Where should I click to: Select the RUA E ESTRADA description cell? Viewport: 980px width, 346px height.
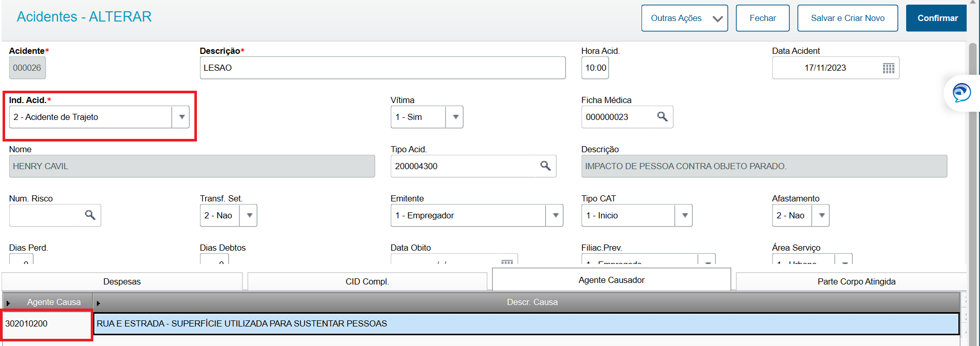526,324
